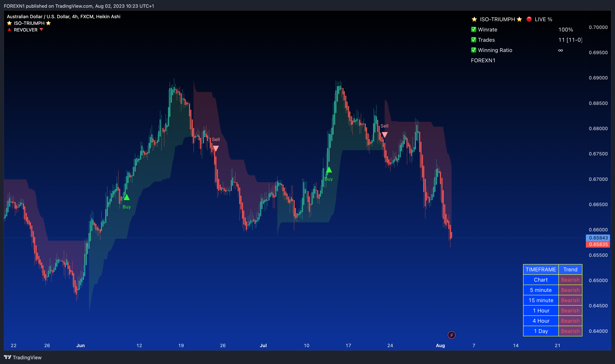Click the LIVE % label text
This screenshot has height=364, width=615.
coord(543,19)
